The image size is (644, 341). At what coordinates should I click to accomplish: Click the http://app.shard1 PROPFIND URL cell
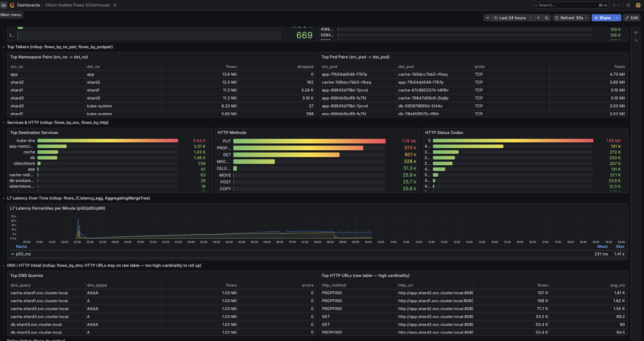(436, 301)
